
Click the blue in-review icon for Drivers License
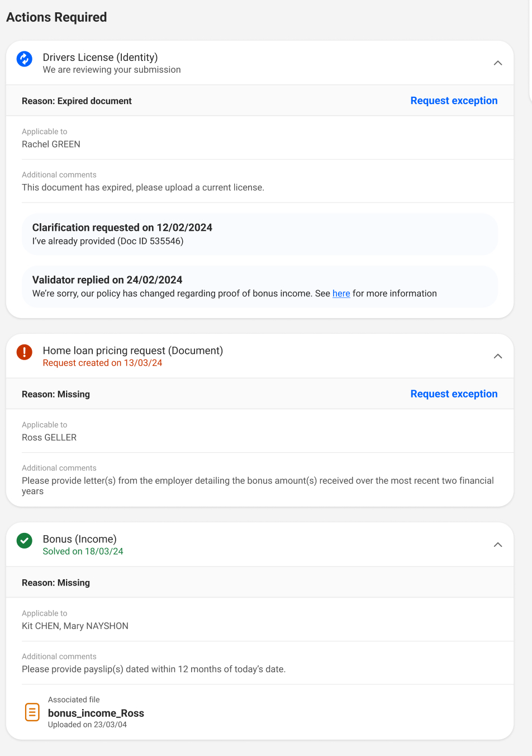(x=25, y=59)
